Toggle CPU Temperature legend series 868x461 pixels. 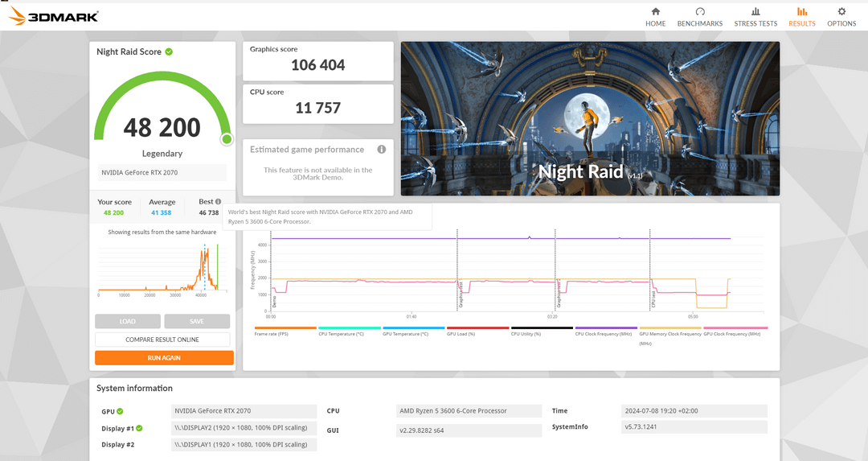pyautogui.click(x=350, y=331)
